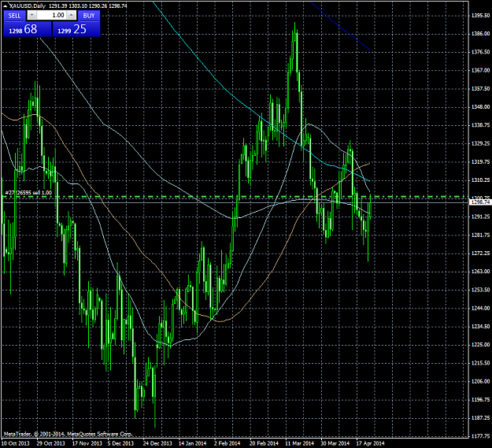Click the 1281.75 price scale label
492x448 pixels.
pos(481,235)
